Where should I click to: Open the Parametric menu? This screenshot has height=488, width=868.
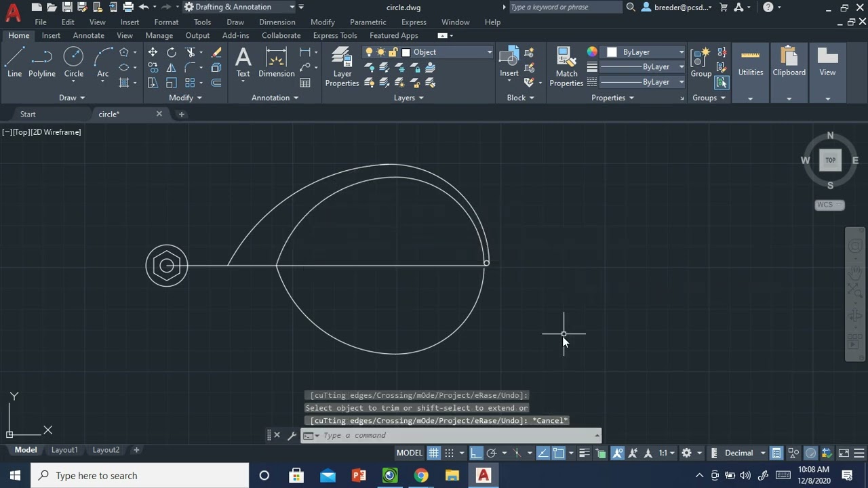368,22
